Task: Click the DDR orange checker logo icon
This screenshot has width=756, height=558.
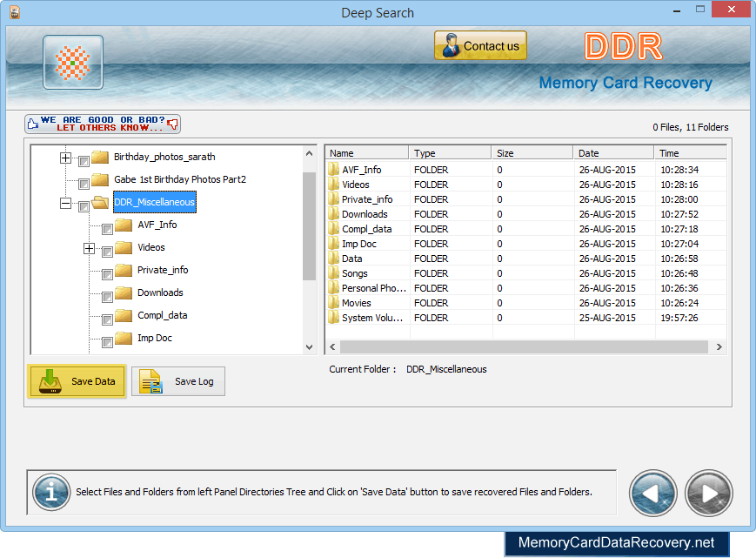Action: (73, 62)
